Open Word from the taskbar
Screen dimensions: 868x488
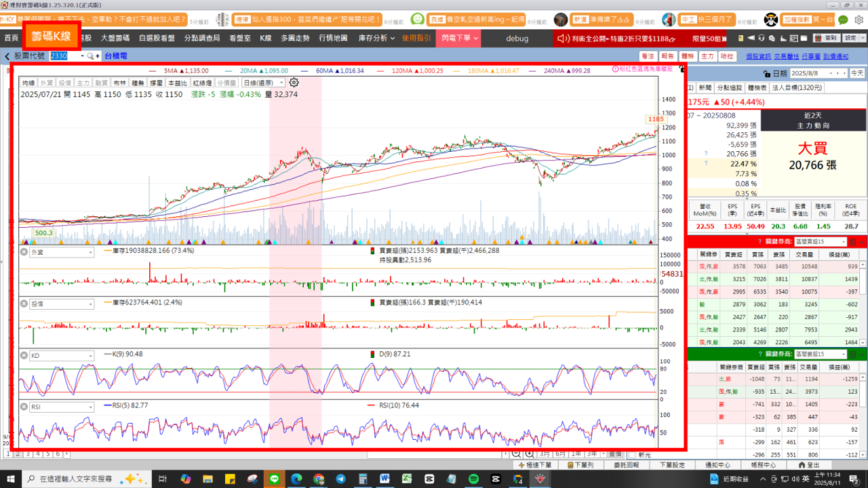tap(385, 479)
